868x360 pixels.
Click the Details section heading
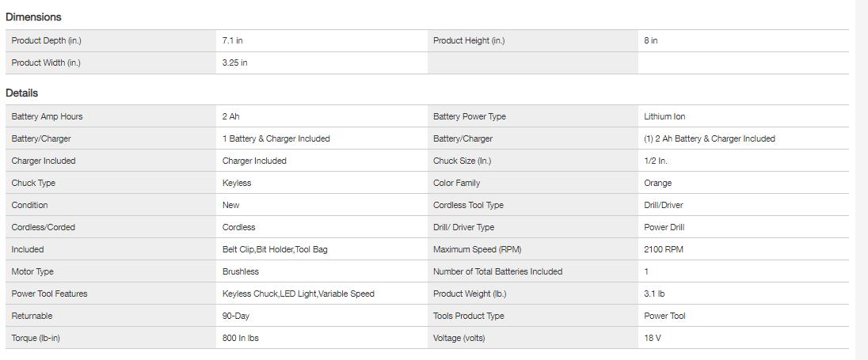tap(22, 93)
